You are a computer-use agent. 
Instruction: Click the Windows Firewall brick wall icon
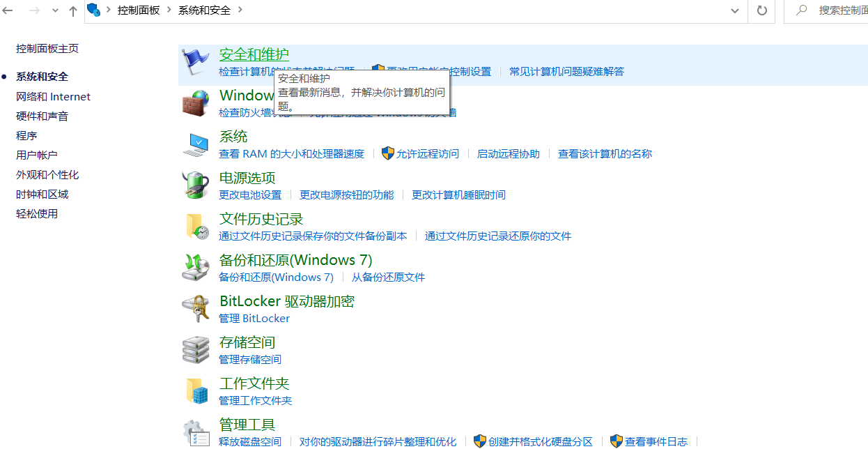196,103
